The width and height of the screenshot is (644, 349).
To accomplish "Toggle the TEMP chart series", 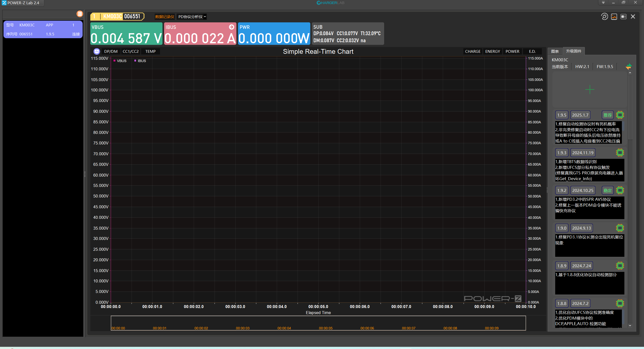I will tap(150, 52).
